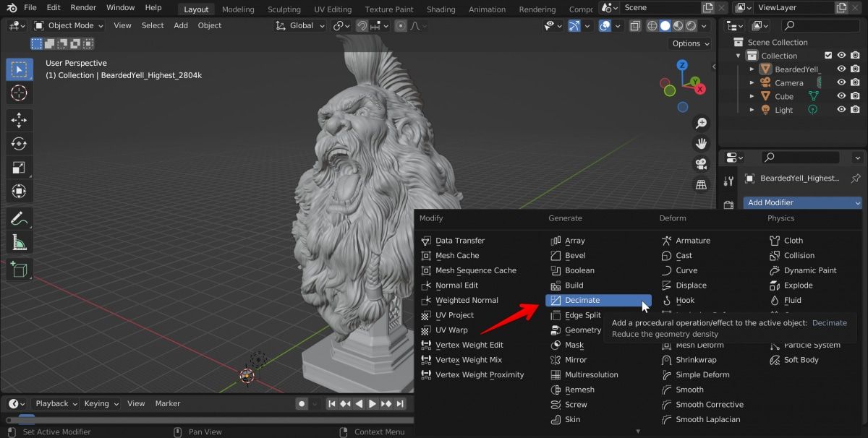This screenshot has height=438, width=868.
Task: Open the Options menu in the viewport
Action: [687, 43]
